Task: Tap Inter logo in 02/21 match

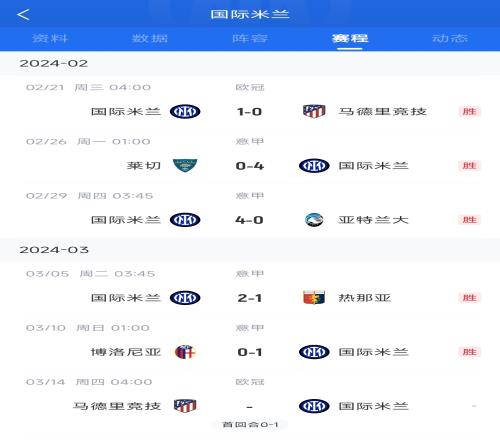Action: point(185,111)
